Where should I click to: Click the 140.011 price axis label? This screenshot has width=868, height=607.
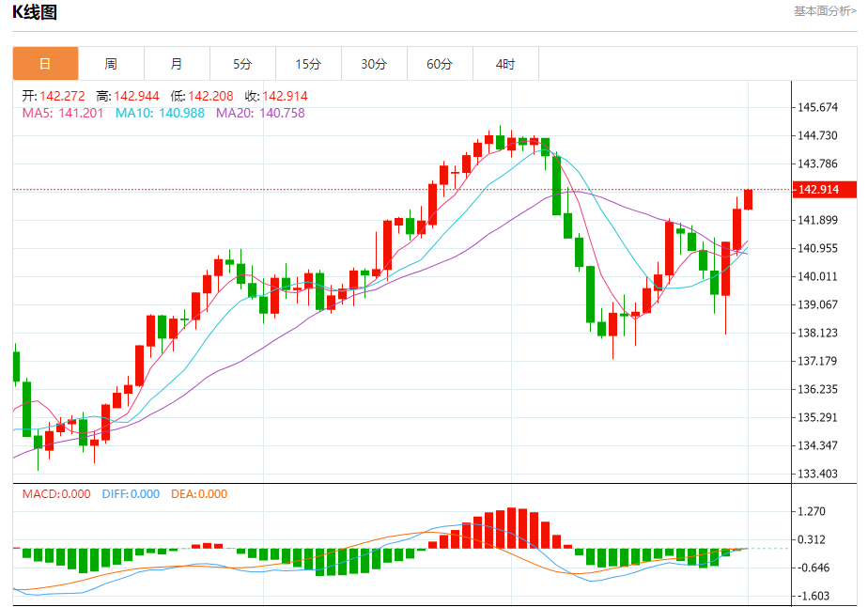[x=817, y=277]
